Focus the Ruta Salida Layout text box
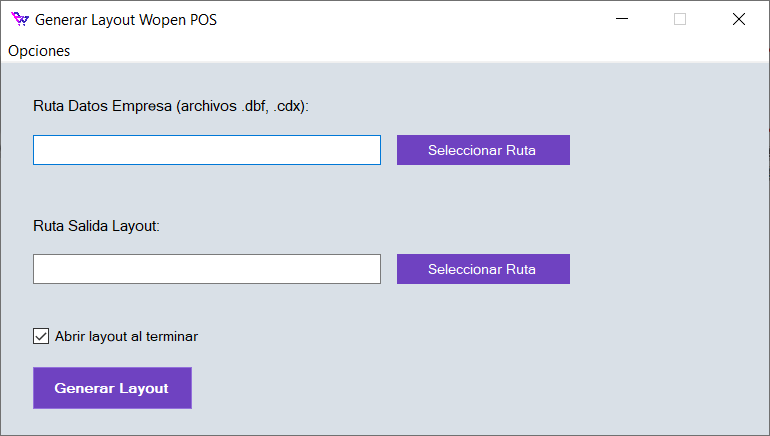The image size is (770, 436). tap(207, 269)
